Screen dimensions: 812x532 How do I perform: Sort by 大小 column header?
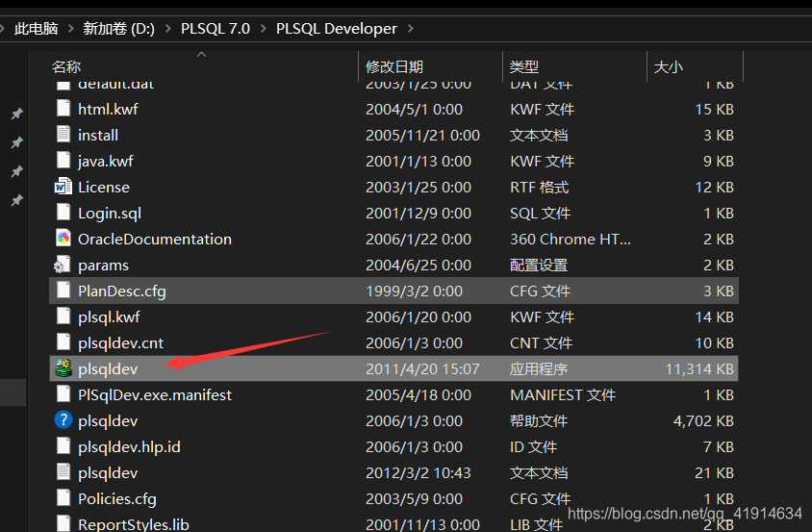click(x=668, y=66)
